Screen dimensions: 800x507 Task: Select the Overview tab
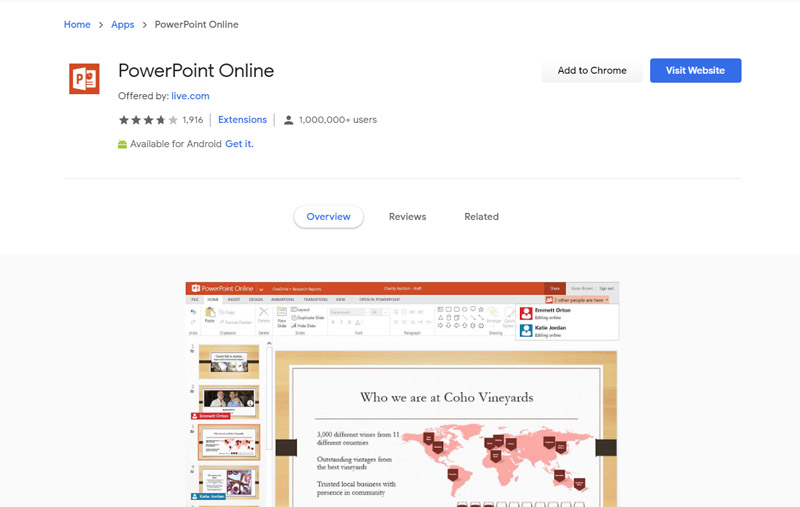coord(328,217)
